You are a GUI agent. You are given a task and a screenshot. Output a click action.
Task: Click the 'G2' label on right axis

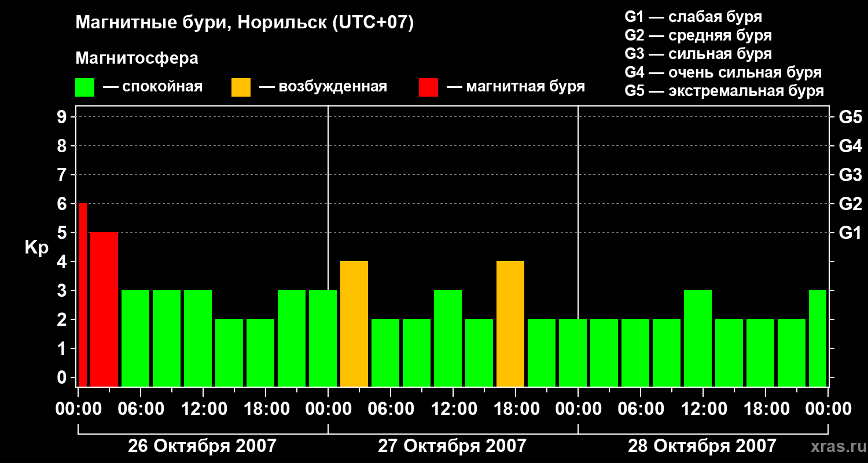(x=850, y=204)
